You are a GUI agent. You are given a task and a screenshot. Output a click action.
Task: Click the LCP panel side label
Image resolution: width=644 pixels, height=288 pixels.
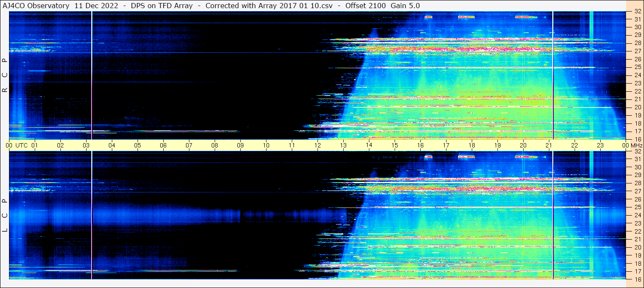pyautogui.click(x=5, y=216)
